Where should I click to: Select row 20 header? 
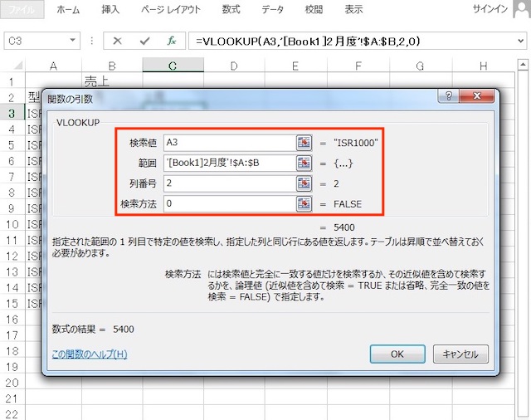[x=12, y=383]
